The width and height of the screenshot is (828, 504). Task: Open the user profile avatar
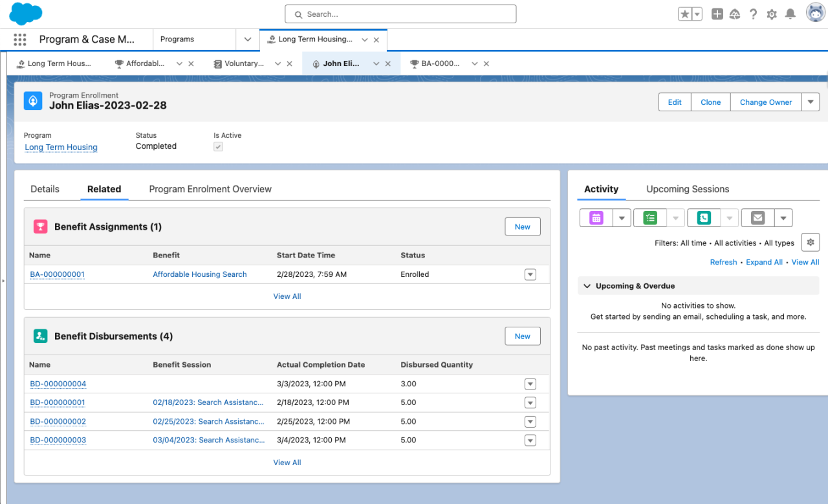(815, 13)
